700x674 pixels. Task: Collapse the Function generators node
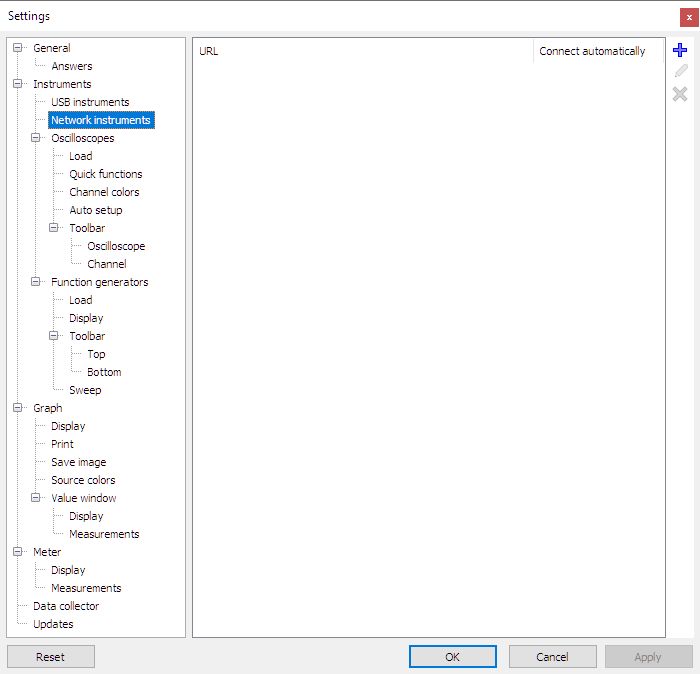tap(35, 282)
